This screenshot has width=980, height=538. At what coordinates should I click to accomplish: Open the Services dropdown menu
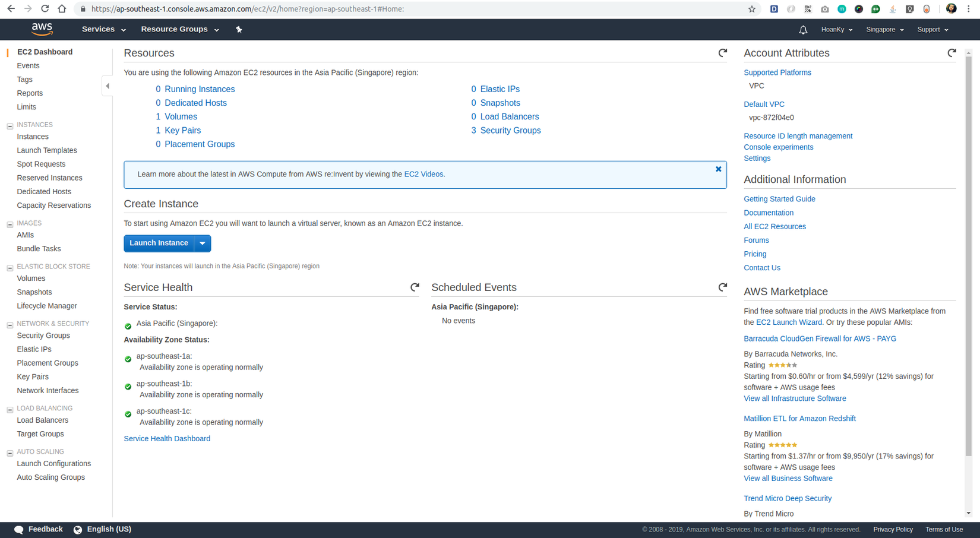[x=103, y=29]
